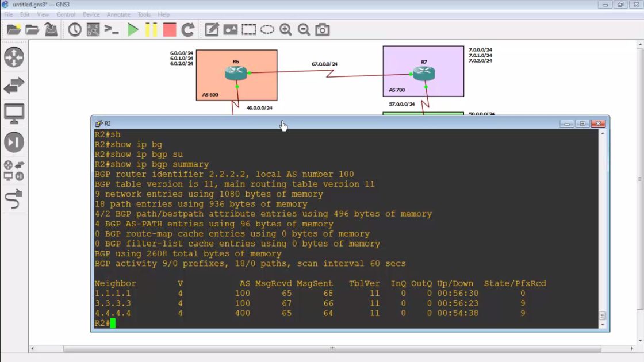This screenshot has height=362, width=644.
Task: Select the draw ellipse tool
Action: click(267, 30)
